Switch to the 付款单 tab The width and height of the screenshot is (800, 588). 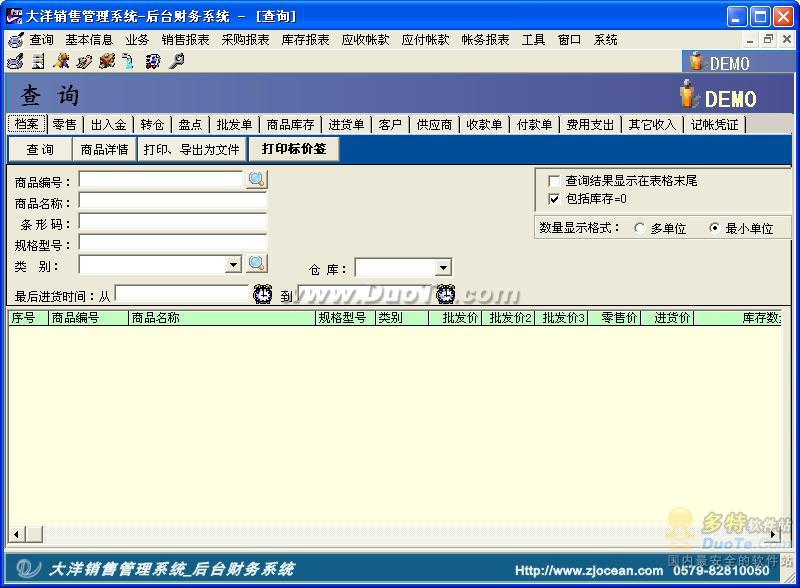535,125
